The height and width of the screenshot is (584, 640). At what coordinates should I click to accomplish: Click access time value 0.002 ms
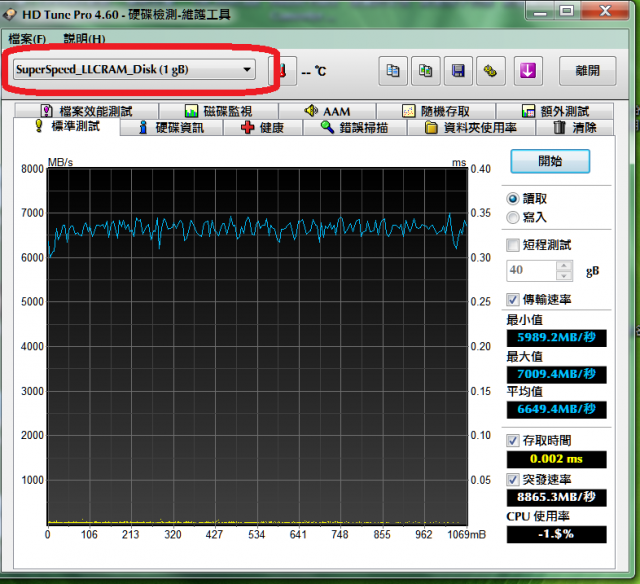point(556,460)
